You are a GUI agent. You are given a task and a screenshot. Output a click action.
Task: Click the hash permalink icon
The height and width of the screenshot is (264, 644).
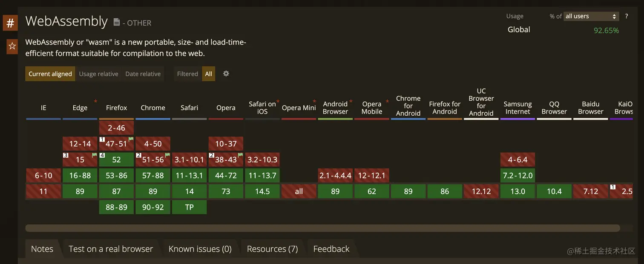10,23
